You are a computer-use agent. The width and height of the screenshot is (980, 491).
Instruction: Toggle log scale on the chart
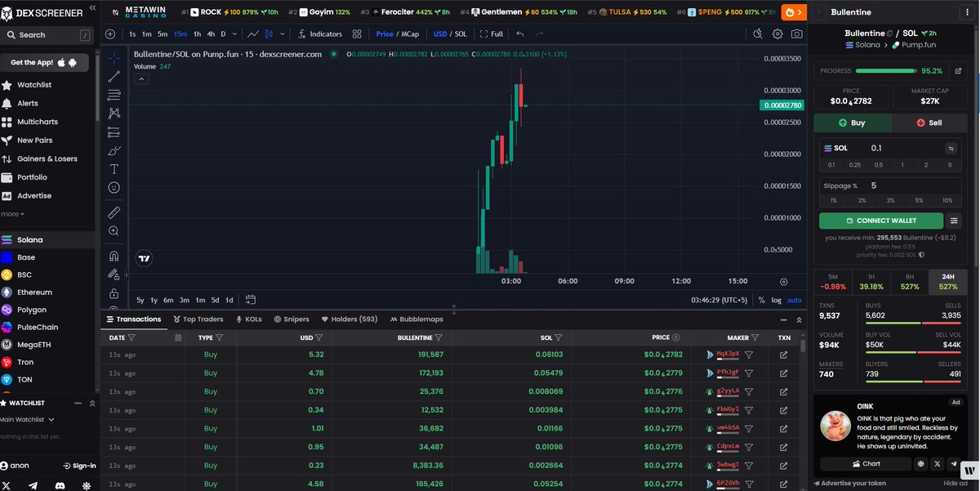coord(776,300)
